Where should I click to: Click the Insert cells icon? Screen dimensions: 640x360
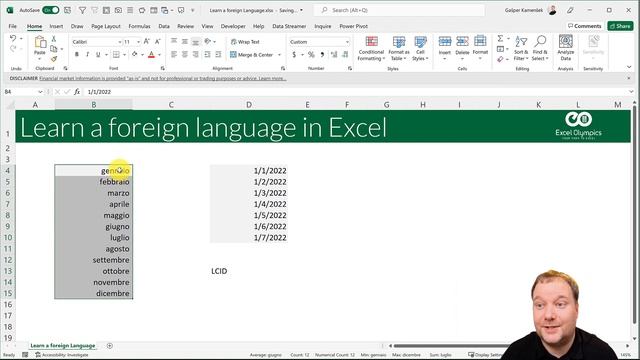(x=445, y=41)
